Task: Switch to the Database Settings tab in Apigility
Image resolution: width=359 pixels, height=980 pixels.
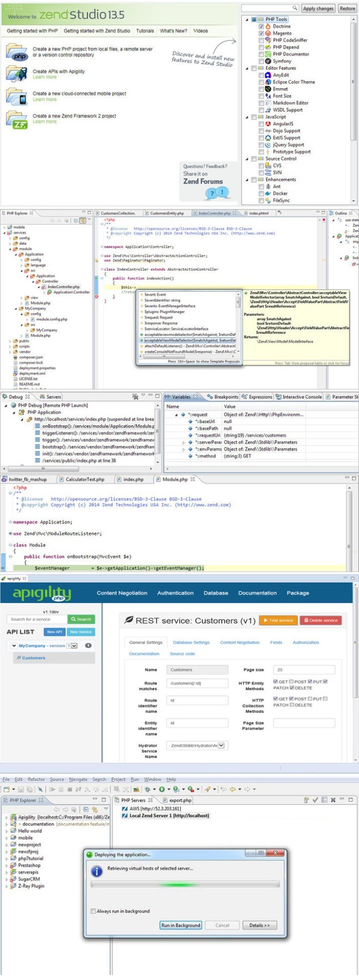Action: click(191, 642)
